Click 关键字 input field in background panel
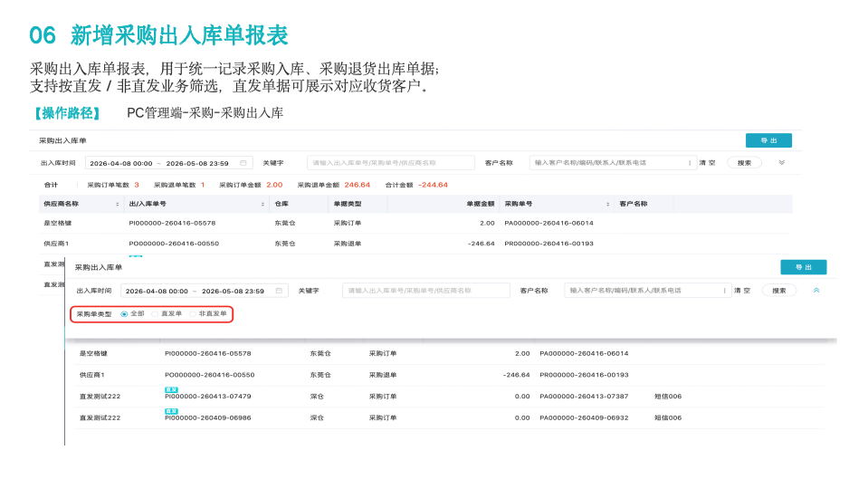This screenshot has height=489, width=868. [x=391, y=163]
